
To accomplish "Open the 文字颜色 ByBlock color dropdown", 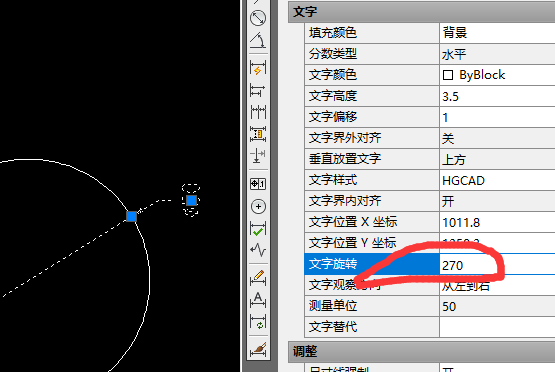I will click(x=497, y=75).
